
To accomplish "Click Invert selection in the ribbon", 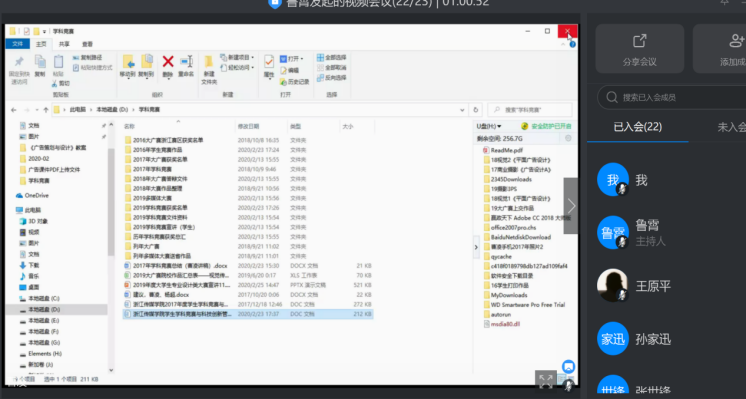I will [x=332, y=78].
